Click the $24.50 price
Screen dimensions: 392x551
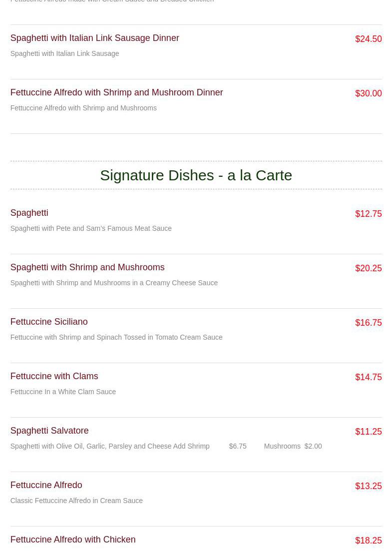point(368,39)
